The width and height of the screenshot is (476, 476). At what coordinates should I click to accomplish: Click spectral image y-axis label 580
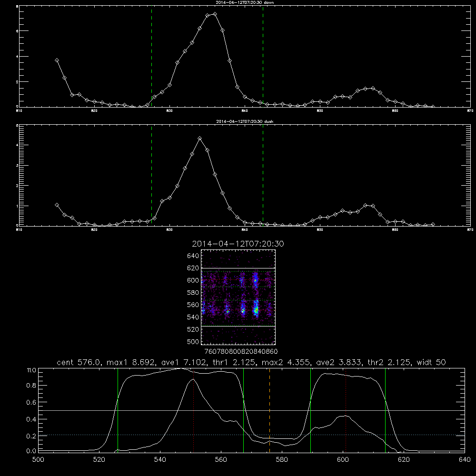pos(193,293)
